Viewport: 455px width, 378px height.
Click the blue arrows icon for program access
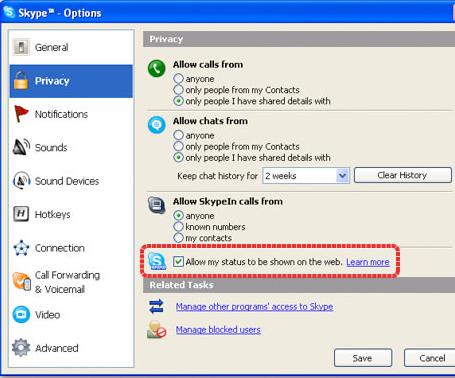click(156, 306)
